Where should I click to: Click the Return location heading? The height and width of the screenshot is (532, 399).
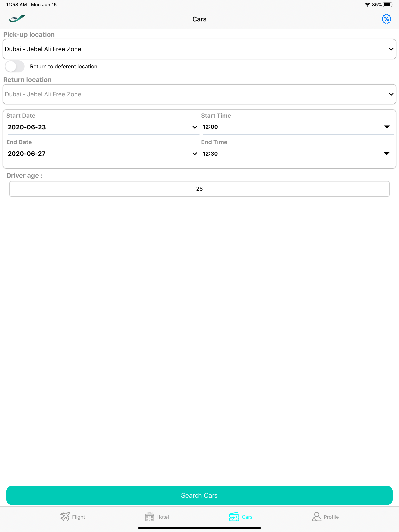click(x=27, y=80)
